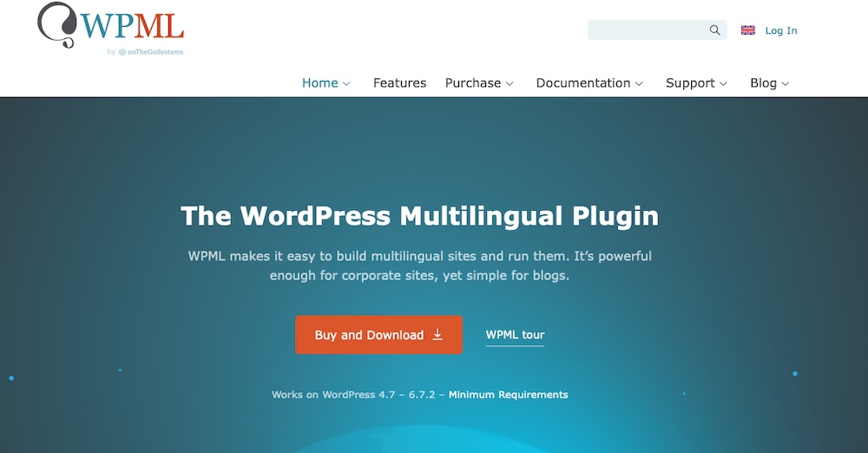Click the text Works on WordPress 4.7 – 6.7.2
The image size is (868, 453).
point(353,395)
